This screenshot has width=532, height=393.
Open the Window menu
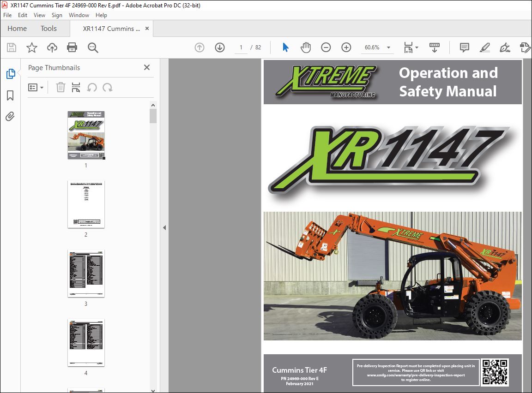pyautogui.click(x=79, y=15)
